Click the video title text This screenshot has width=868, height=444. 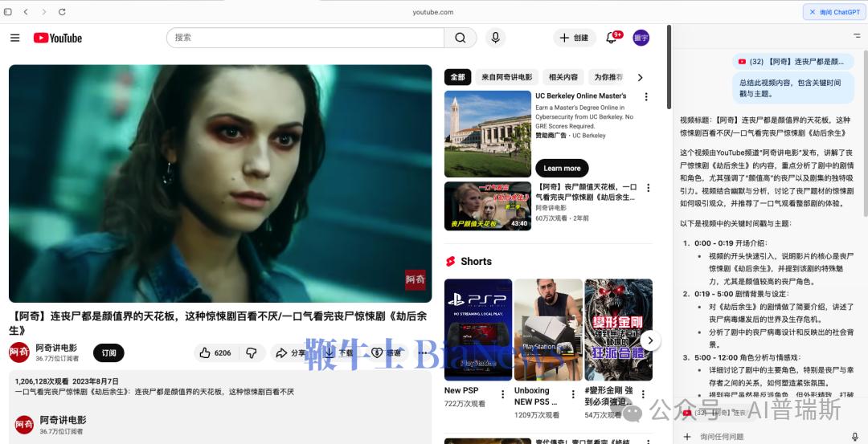point(219,323)
